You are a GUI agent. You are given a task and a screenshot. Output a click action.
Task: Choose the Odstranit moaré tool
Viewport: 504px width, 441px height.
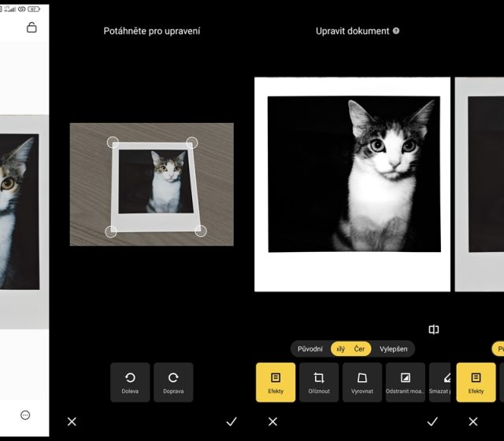[x=406, y=382]
